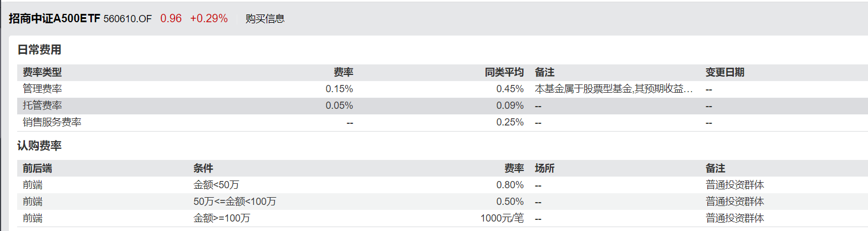The image size is (868, 231).
Task: Open the 购买信息 tab
Action: click(x=265, y=19)
